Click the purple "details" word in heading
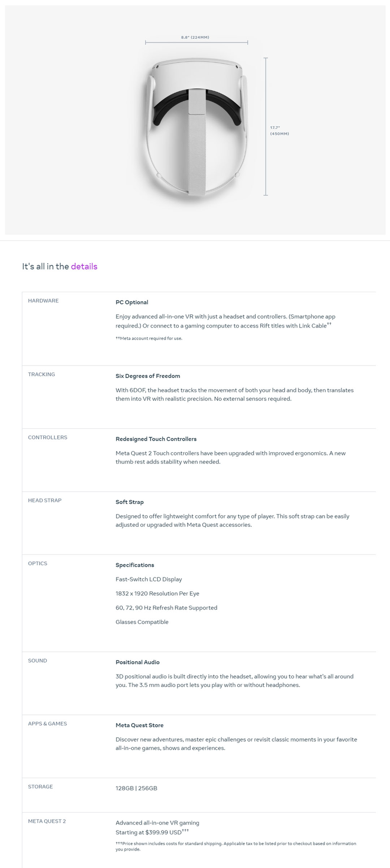 [84, 266]
